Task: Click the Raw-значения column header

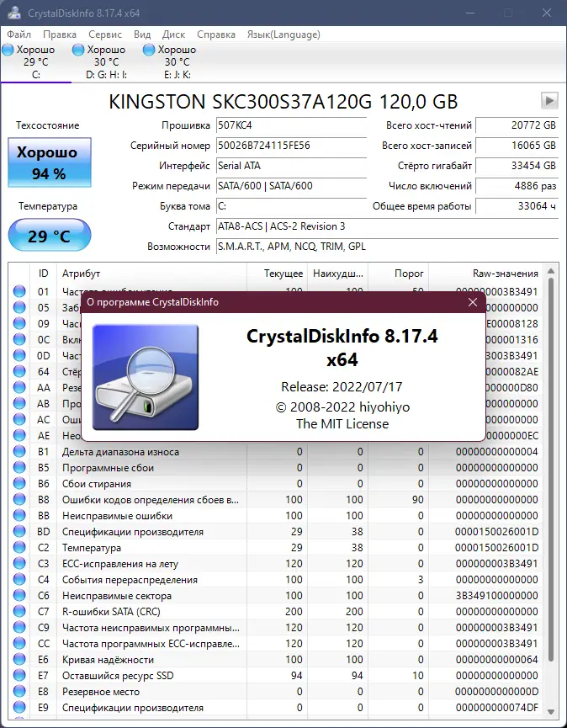Action: pos(485,274)
